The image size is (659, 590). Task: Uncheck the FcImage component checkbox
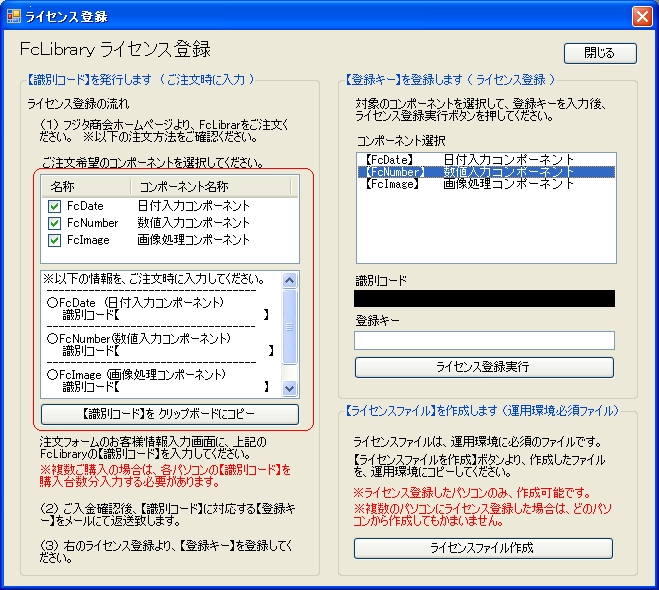pos(54,240)
